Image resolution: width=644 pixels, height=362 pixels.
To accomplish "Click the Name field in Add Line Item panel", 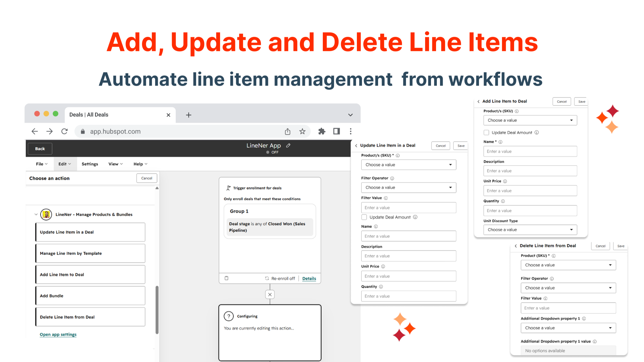I will tap(530, 151).
